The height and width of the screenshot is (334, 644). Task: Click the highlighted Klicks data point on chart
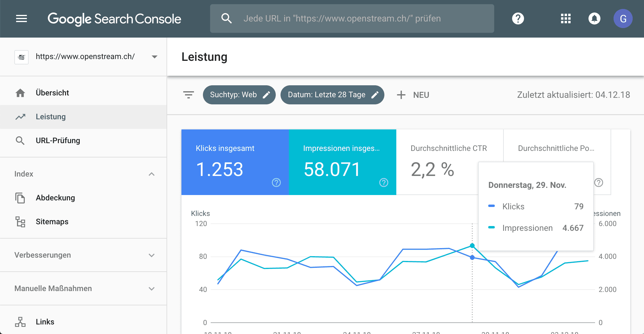point(472,257)
